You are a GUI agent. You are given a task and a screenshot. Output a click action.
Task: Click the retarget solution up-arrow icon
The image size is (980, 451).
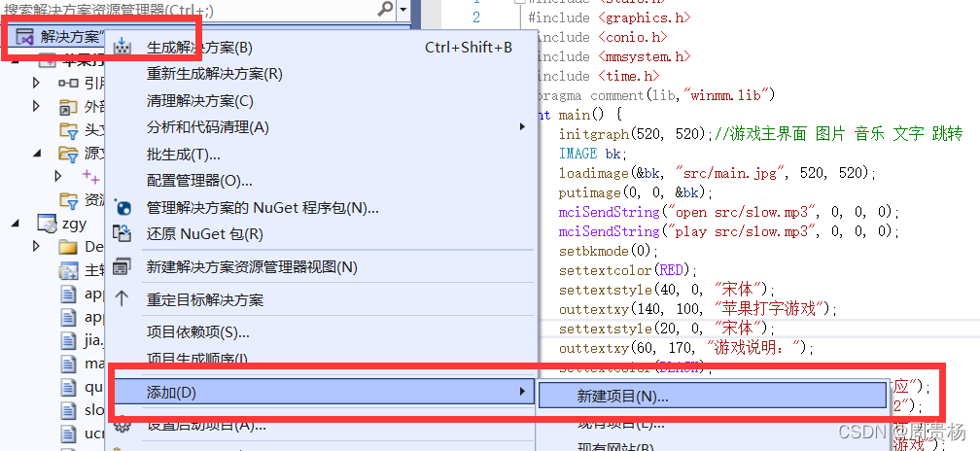coord(122,299)
